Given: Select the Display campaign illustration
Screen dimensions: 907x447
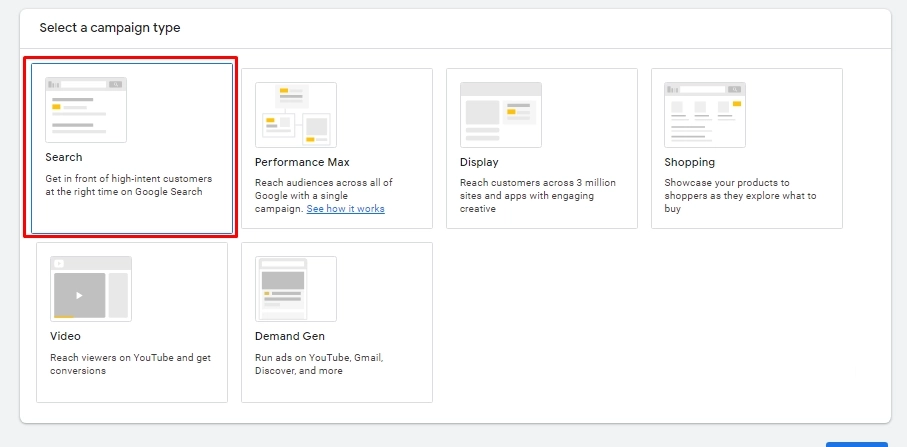Looking at the screenshot, I should click(x=501, y=114).
